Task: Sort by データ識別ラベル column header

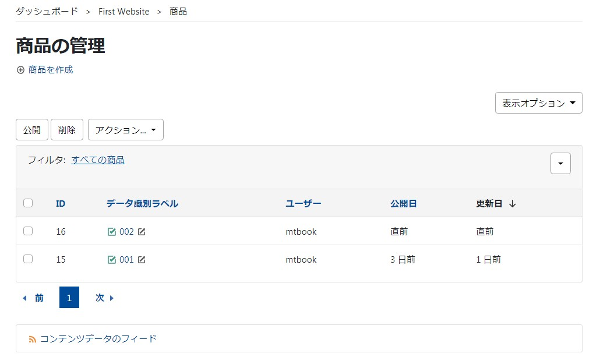Action: [x=142, y=204]
